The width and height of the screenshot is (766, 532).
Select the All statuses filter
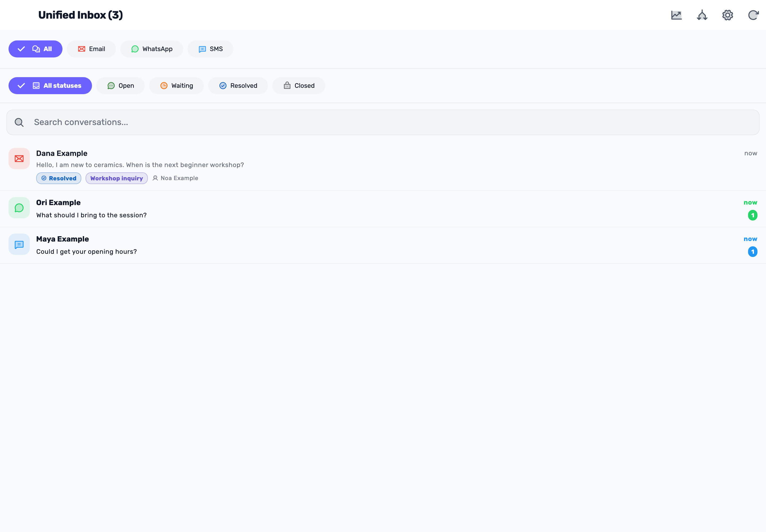[x=50, y=86]
